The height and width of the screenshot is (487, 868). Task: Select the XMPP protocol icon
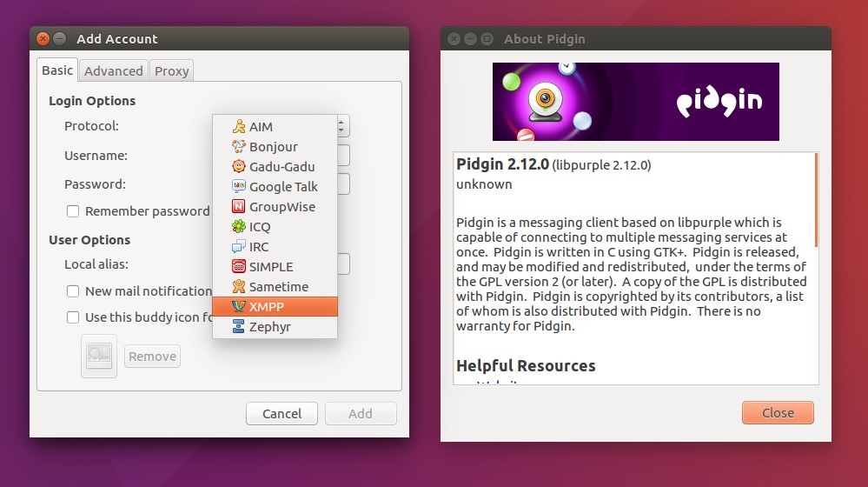pyautogui.click(x=239, y=306)
